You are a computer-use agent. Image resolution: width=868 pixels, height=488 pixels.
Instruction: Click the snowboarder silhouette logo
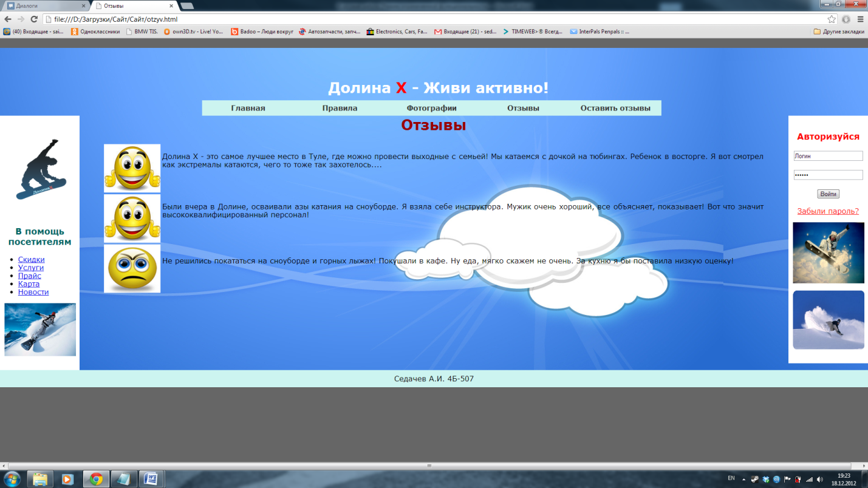(x=40, y=169)
